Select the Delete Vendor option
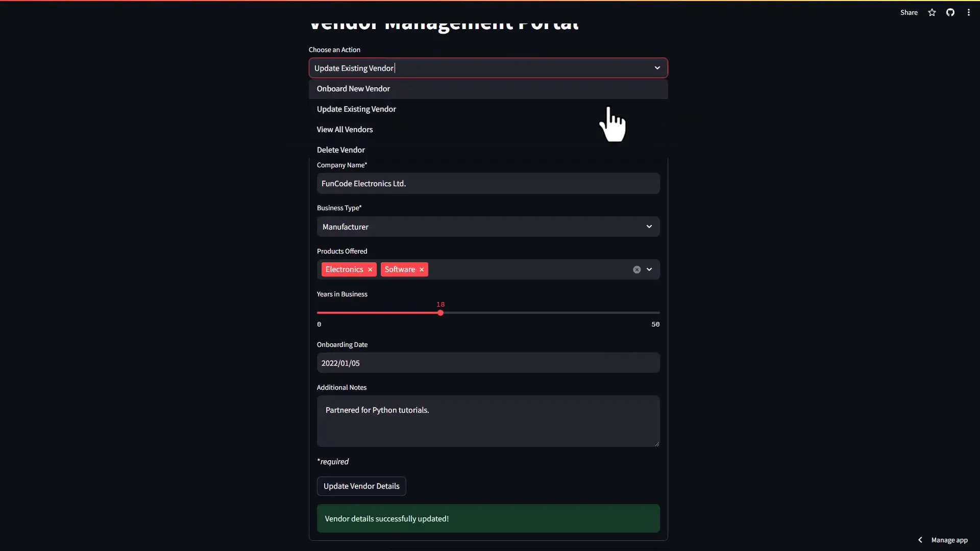 click(340, 149)
